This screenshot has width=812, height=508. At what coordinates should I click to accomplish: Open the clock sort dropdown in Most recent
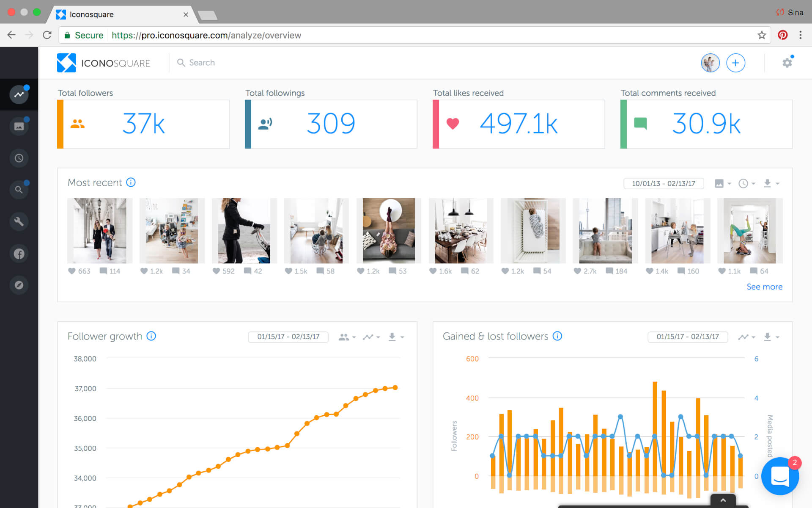746,183
